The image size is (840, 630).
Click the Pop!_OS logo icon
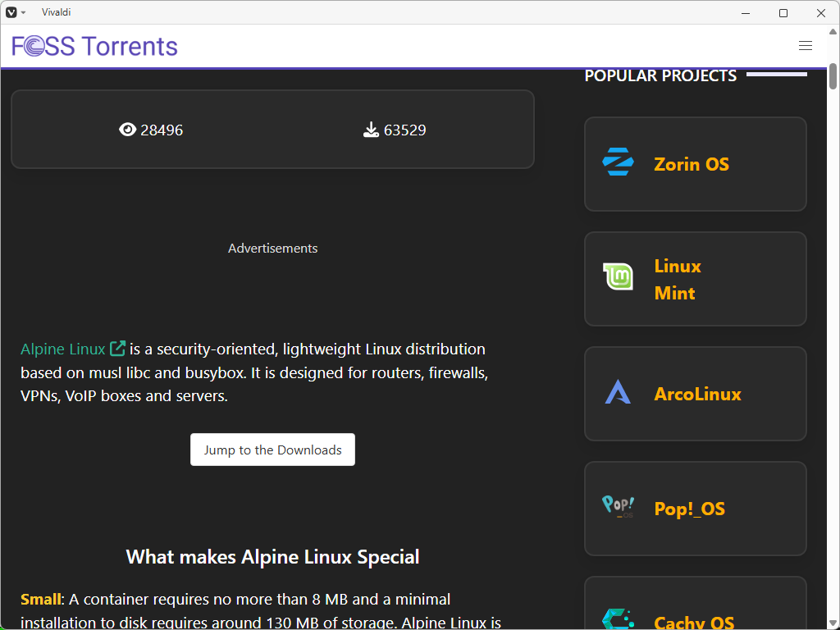[x=618, y=506]
